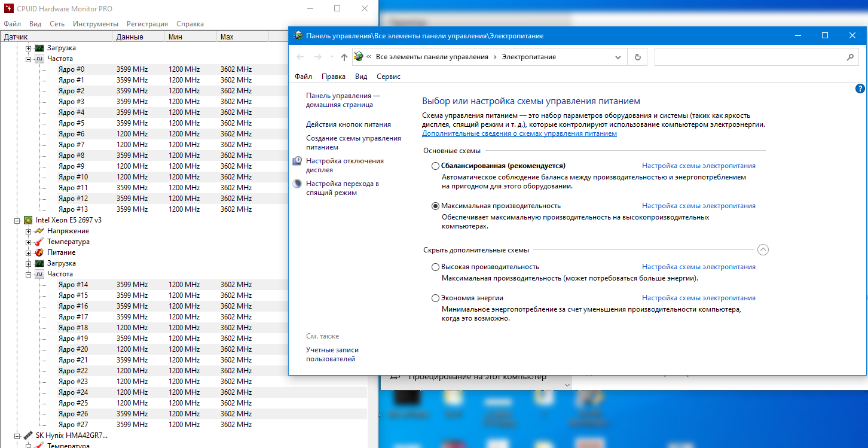Open Учетные записи пользователей link
The width and height of the screenshot is (868, 448).
(x=332, y=354)
